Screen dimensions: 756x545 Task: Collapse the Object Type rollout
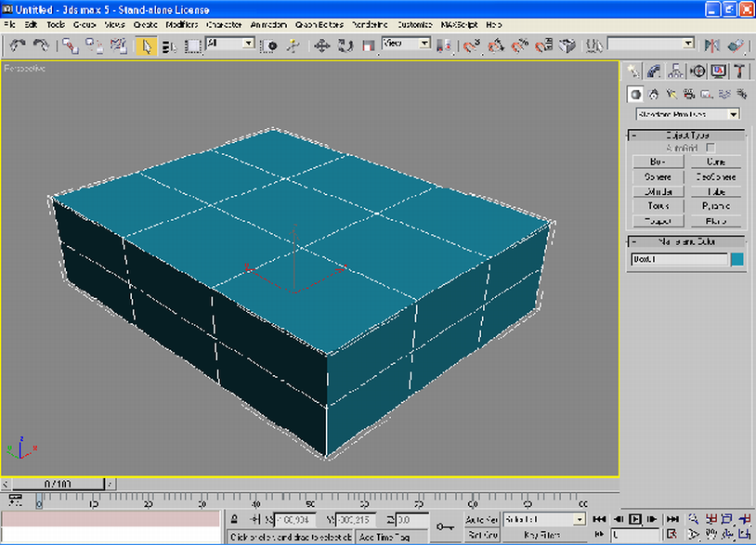pos(686,136)
